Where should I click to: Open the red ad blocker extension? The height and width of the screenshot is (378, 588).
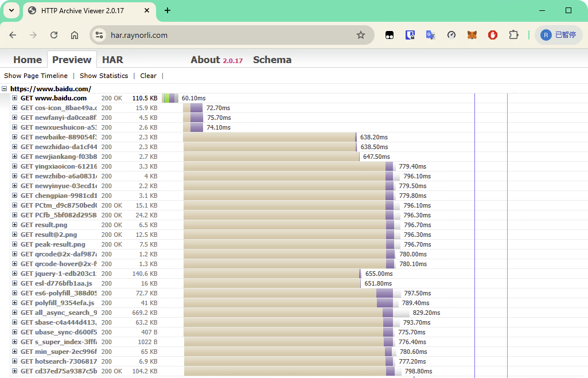493,35
